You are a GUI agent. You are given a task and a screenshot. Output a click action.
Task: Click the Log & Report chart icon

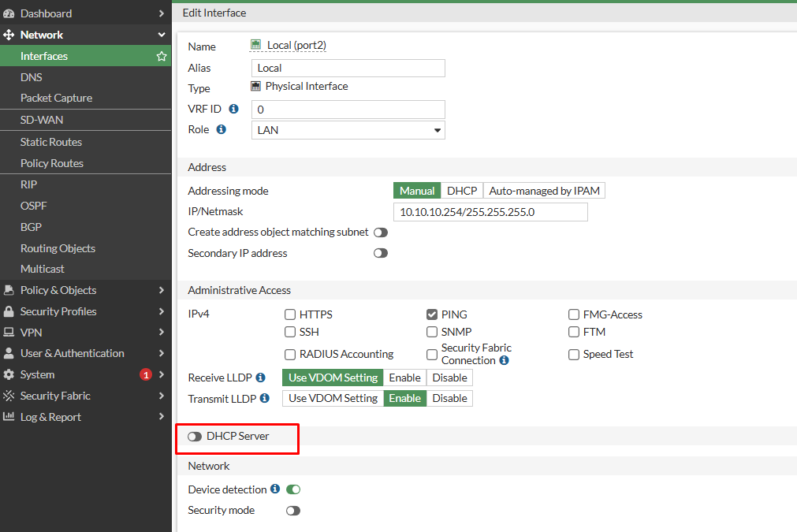point(9,417)
